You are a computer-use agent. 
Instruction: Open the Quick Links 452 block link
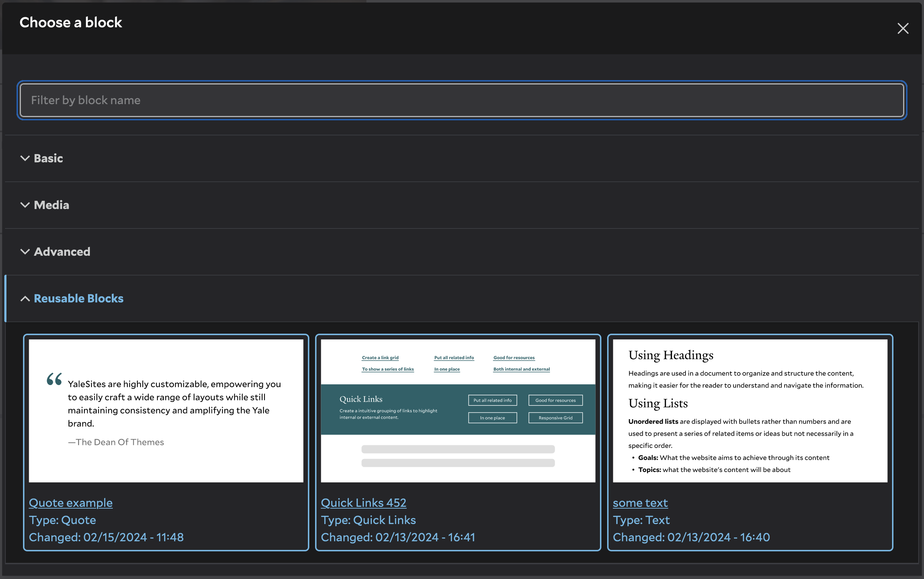click(x=362, y=502)
